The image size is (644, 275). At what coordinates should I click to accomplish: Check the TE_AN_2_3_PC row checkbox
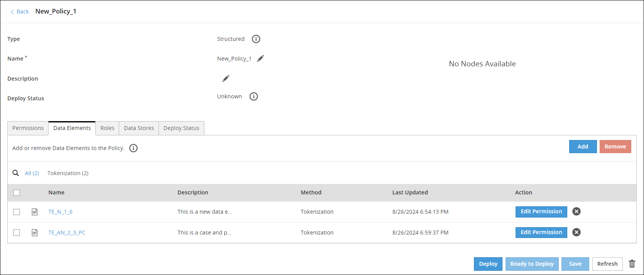[x=17, y=233]
